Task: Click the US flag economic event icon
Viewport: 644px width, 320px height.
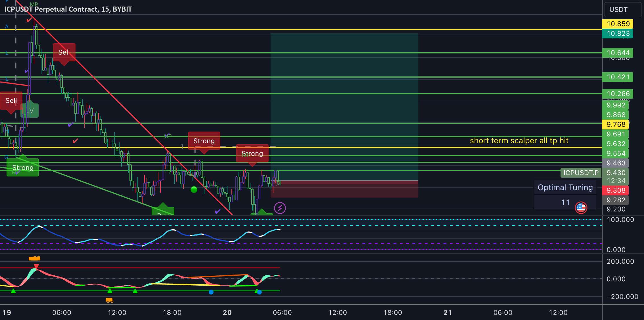Action: tap(581, 208)
